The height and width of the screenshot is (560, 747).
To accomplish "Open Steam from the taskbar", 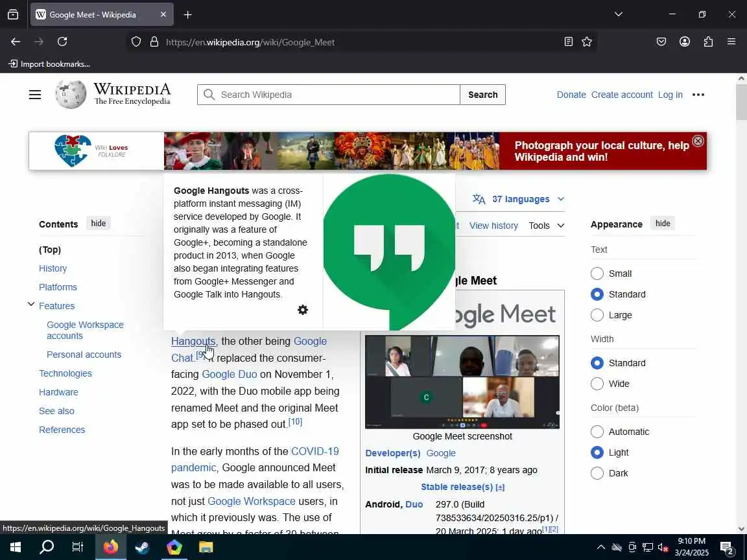I will 142,547.
